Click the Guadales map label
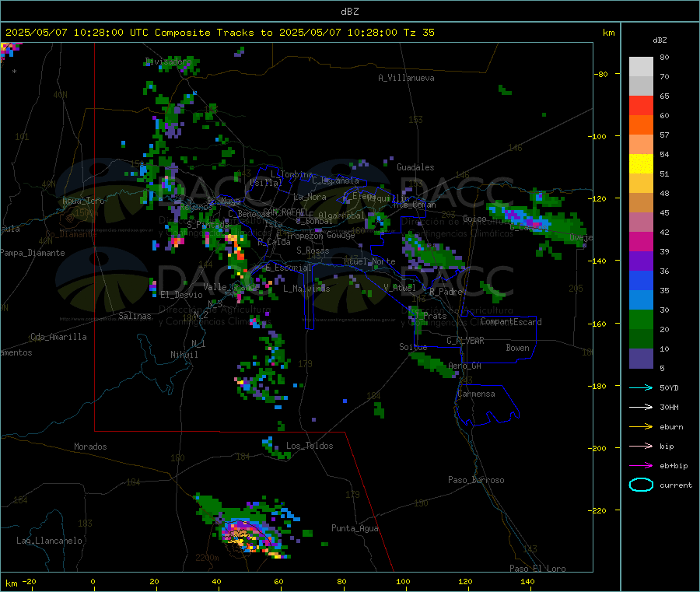This screenshot has height=592, width=700. 415,167
